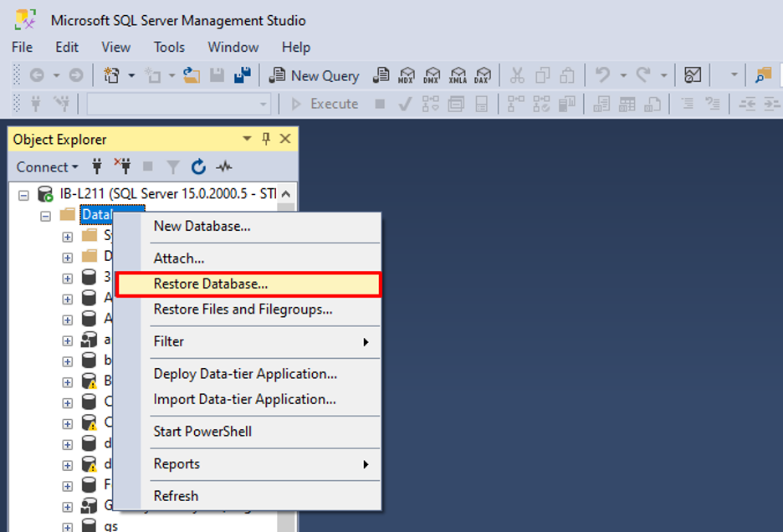
Task: Open the Connect dropdown in Object Explorer
Action: [47, 166]
